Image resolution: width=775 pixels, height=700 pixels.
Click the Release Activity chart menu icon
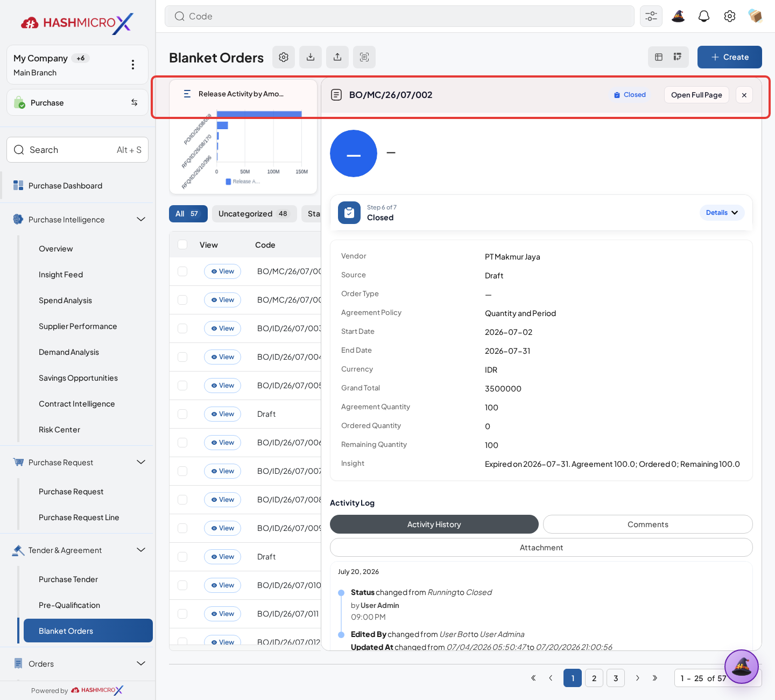(187, 94)
